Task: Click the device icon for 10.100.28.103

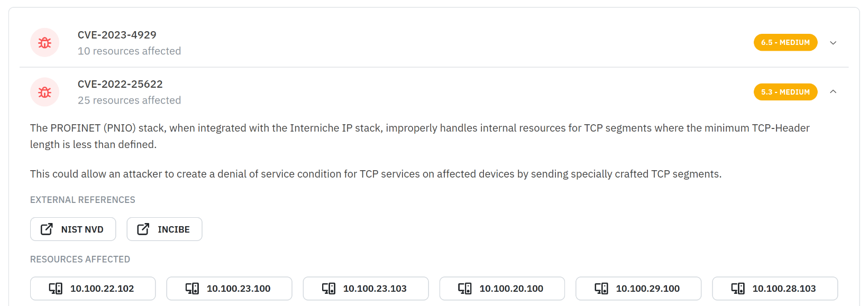Action: click(x=738, y=289)
